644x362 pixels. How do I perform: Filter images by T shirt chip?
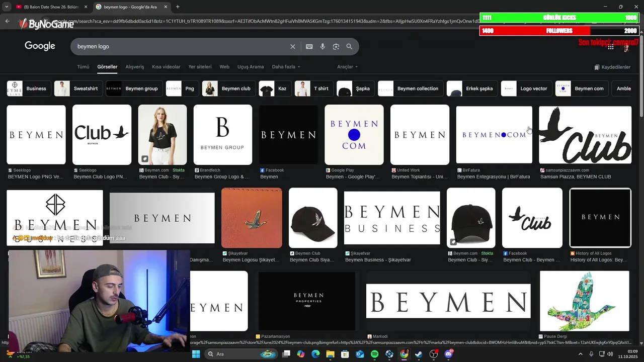click(314, 88)
